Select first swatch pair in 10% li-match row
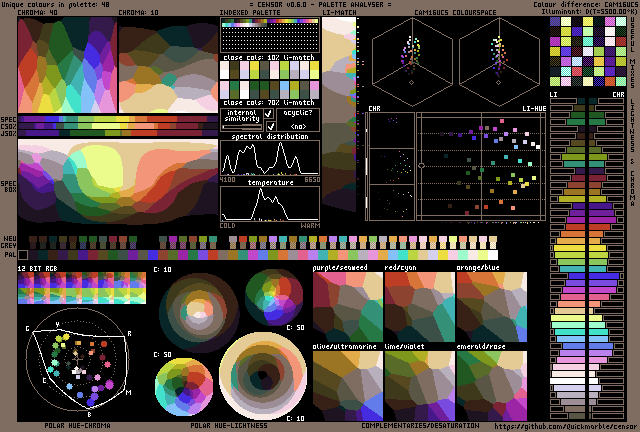The height and width of the screenshot is (432, 640). pos(224,70)
